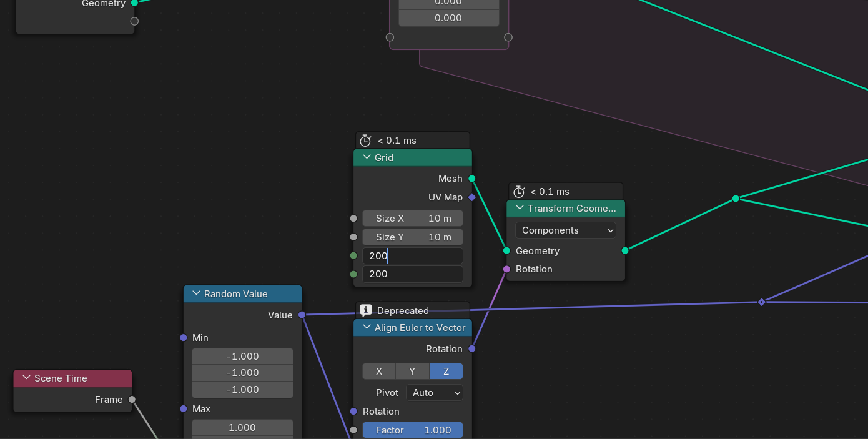Click the Size Y 10 m field
The height and width of the screenshot is (439, 868).
(413, 237)
